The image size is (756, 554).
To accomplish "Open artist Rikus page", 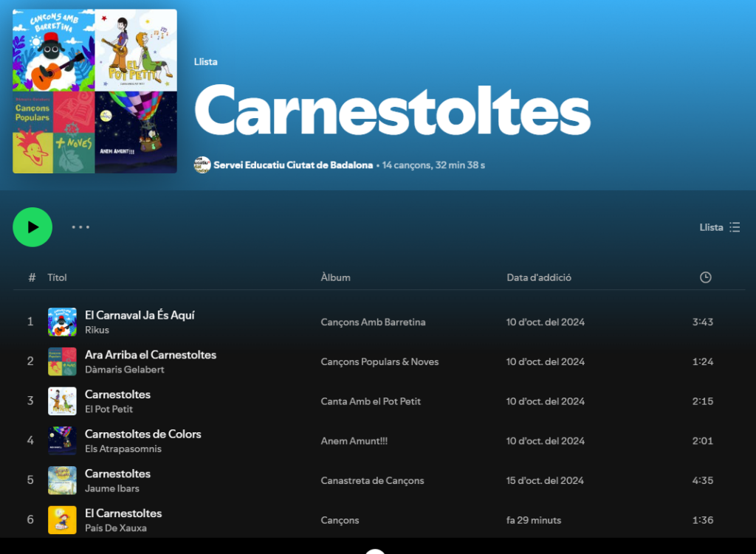I will pos(97,330).
